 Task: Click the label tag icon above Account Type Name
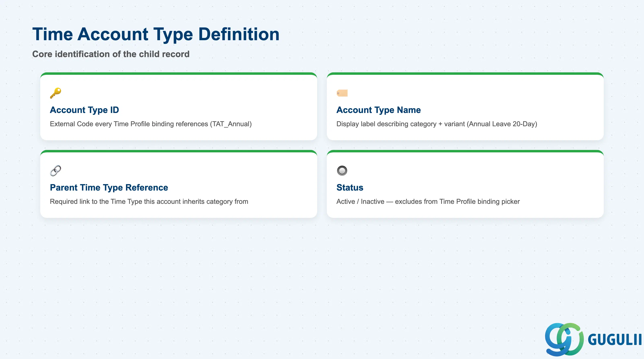[342, 93]
